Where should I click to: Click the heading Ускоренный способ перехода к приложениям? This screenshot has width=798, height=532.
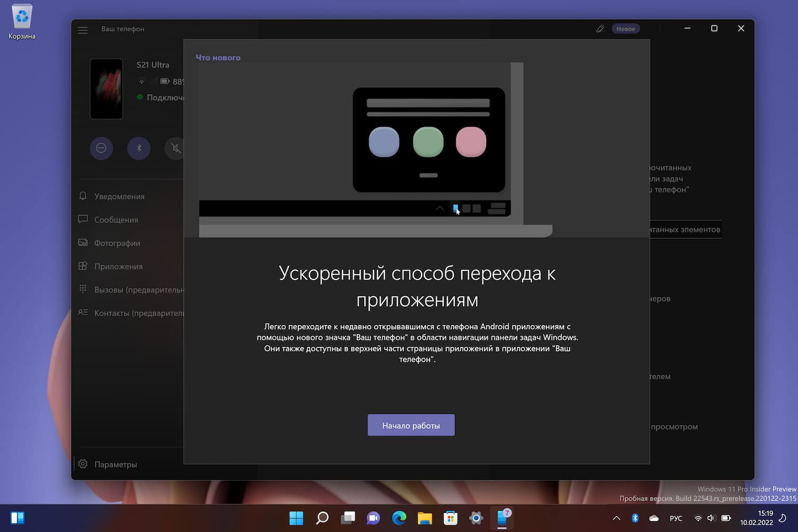(x=417, y=286)
